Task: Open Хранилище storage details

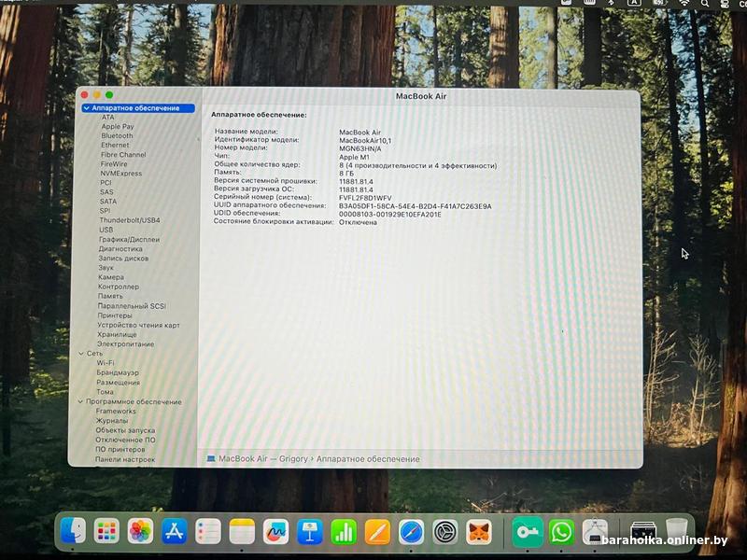Action: (117, 335)
